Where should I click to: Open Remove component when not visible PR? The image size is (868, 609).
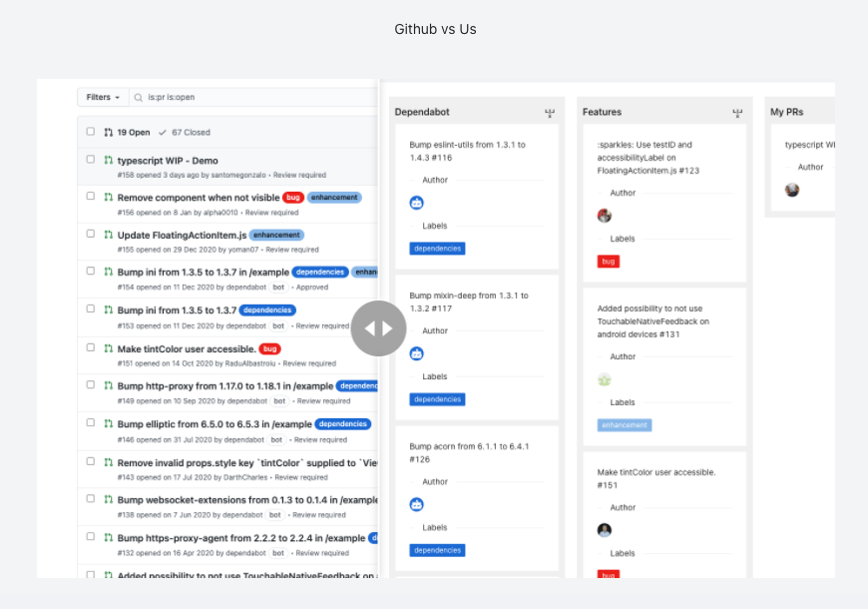pyautogui.click(x=199, y=198)
